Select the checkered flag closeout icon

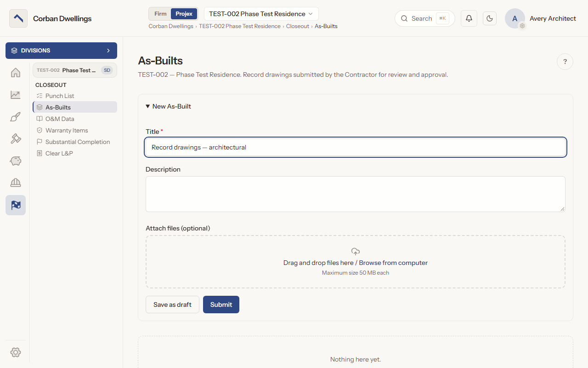click(16, 205)
